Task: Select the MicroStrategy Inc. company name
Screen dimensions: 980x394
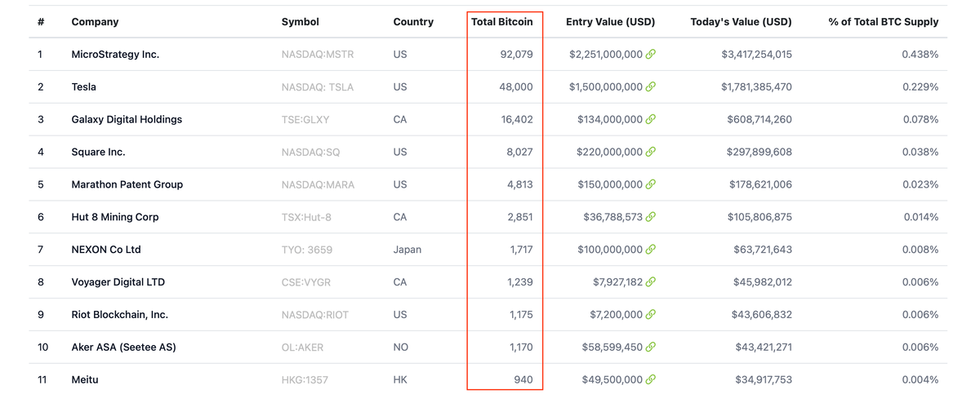Action: pos(115,54)
